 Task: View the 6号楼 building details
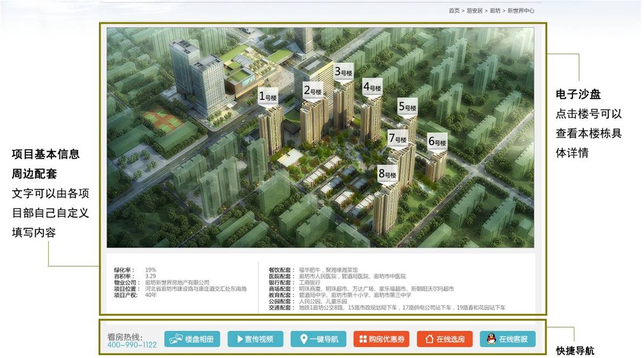[x=437, y=142]
